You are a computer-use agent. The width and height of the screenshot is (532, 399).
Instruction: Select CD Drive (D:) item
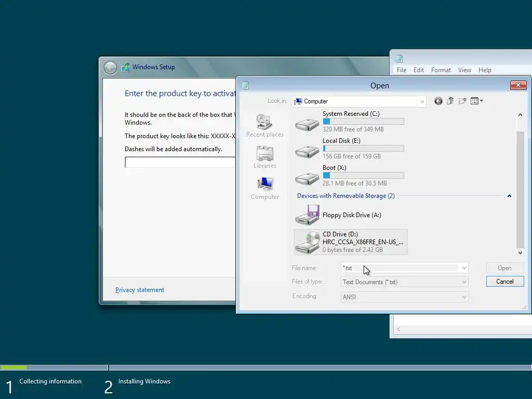[351, 242]
